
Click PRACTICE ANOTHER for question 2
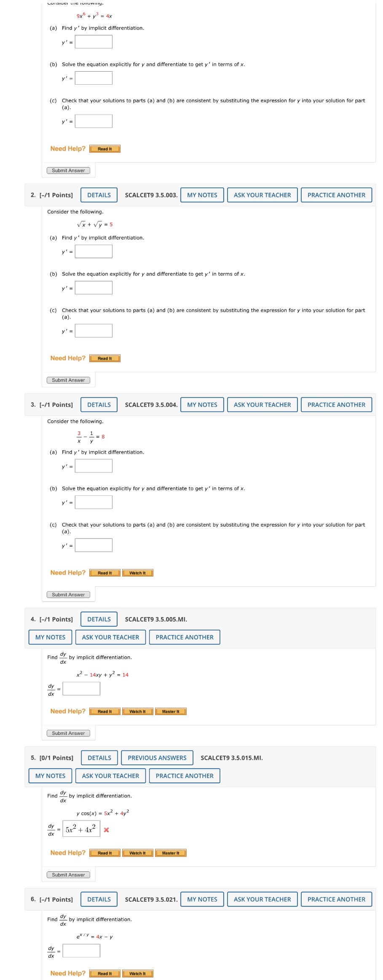click(336, 195)
